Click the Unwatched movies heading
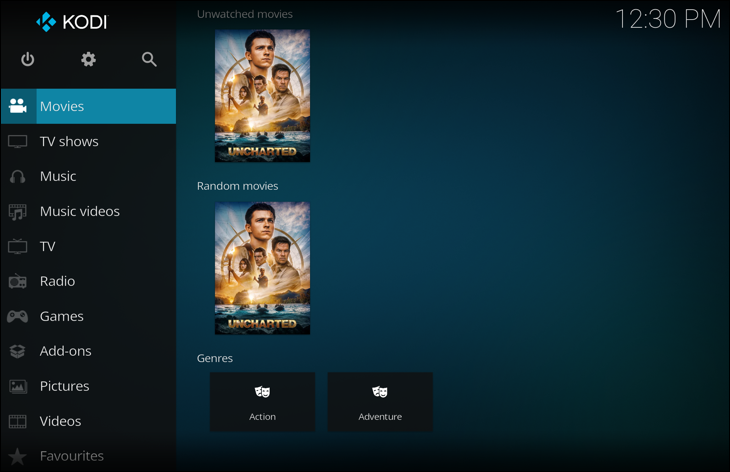The image size is (730, 472). coord(245,14)
